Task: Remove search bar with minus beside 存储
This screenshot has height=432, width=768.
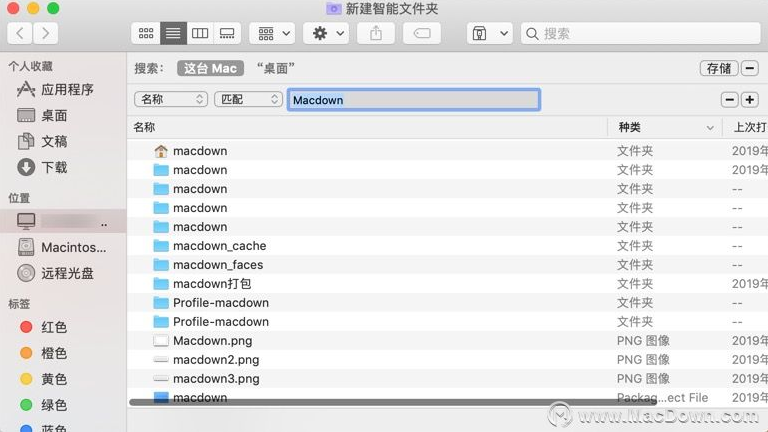Action: pyautogui.click(x=749, y=68)
